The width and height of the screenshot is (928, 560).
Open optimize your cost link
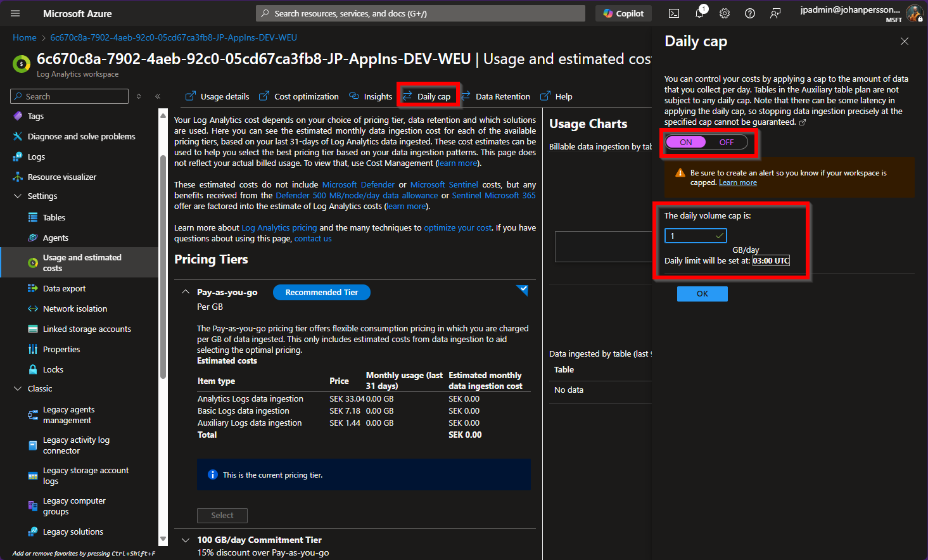pyautogui.click(x=457, y=228)
